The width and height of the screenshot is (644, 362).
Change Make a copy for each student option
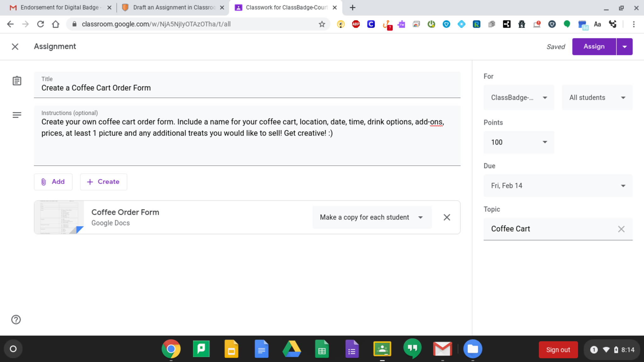(372, 217)
